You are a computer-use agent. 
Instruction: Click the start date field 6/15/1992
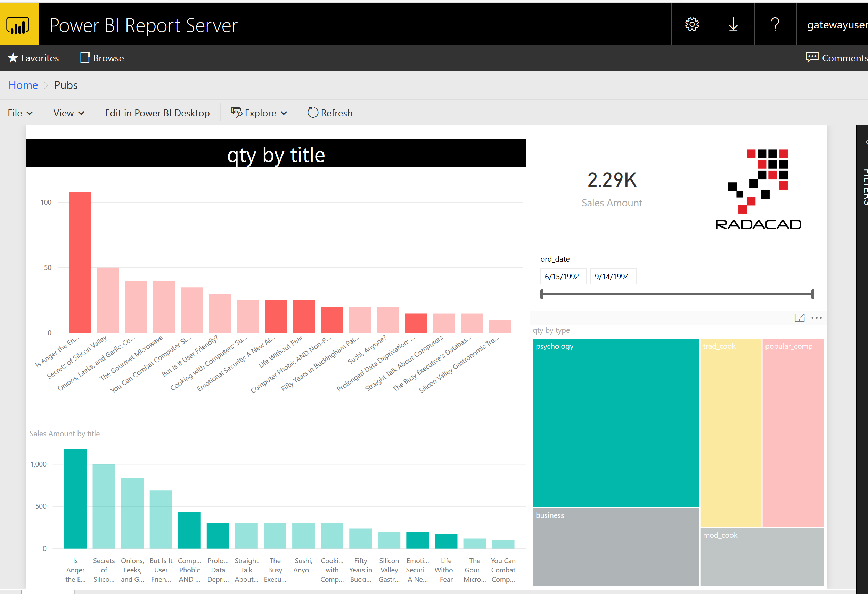pos(563,277)
